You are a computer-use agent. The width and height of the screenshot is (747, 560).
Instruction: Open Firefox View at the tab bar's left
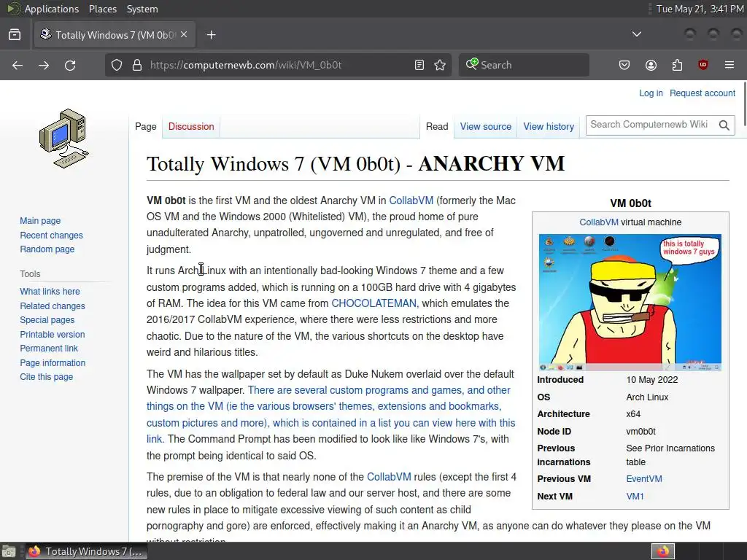coord(15,35)
